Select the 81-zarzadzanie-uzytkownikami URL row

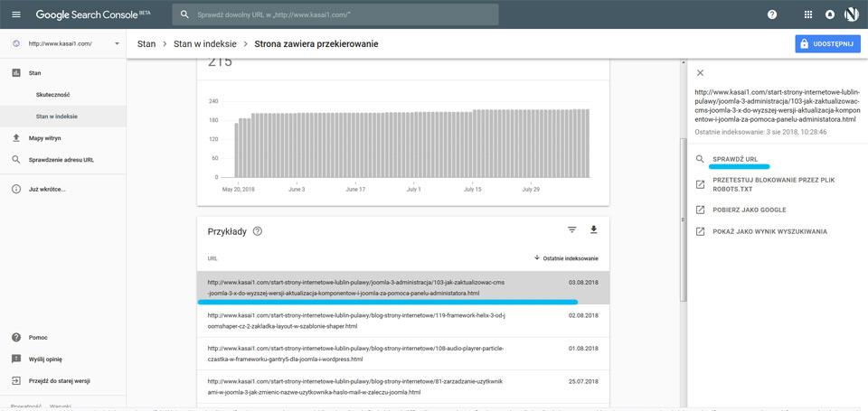[x=403, y=387]
